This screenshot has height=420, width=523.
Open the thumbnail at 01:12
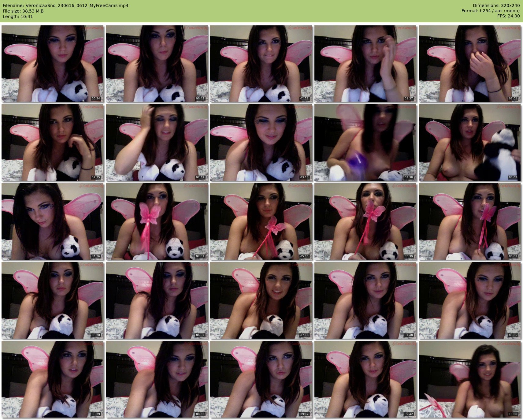tap(261, 64)
